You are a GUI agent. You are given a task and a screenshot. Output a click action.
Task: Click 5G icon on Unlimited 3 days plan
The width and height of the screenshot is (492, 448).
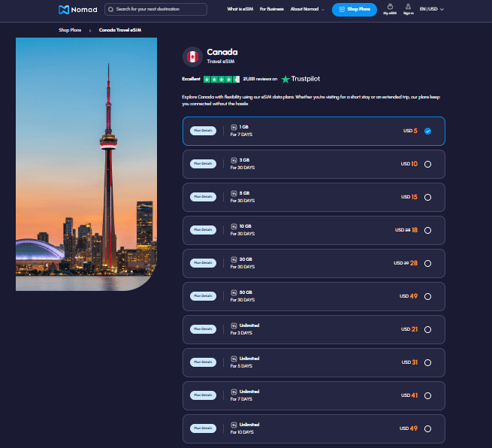point(234,325)
